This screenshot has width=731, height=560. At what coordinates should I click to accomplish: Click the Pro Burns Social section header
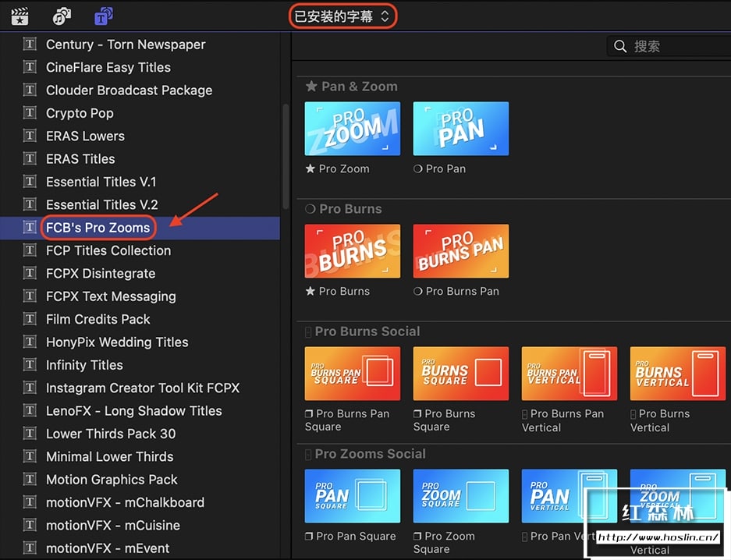coord(362,331)
